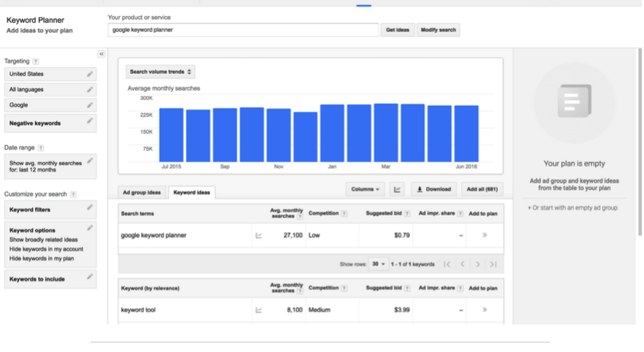Add google keyword planner to plan arrow
The width and height of the screenshot is (644, 352).
tap(485, 235)
